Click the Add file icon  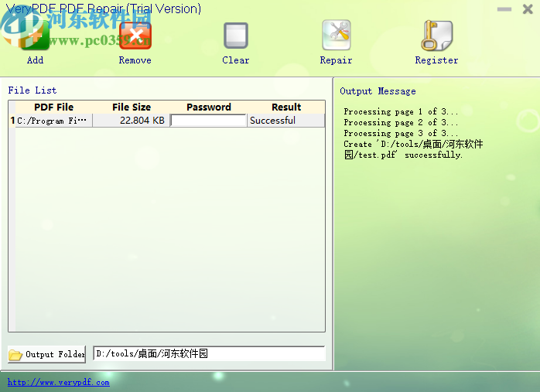(35, 35)
